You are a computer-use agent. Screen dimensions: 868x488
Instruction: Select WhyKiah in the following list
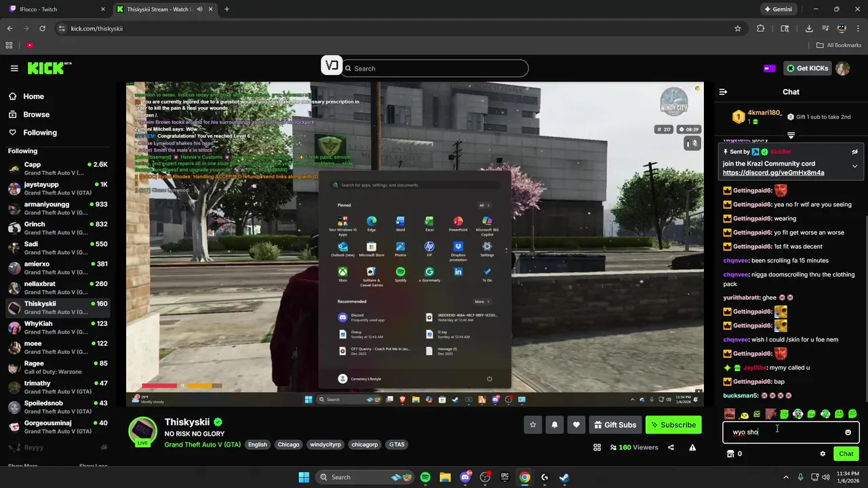click(x=58, y=328)
